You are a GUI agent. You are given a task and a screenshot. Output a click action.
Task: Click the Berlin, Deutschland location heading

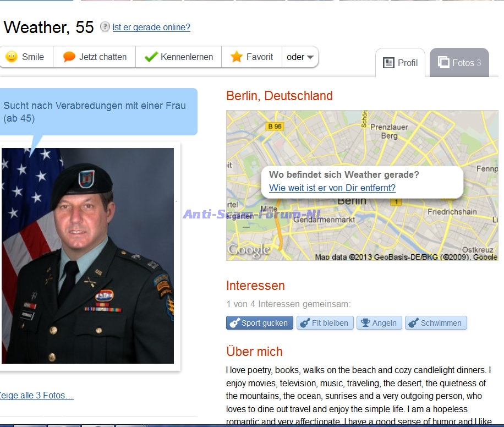click(280, 96)
